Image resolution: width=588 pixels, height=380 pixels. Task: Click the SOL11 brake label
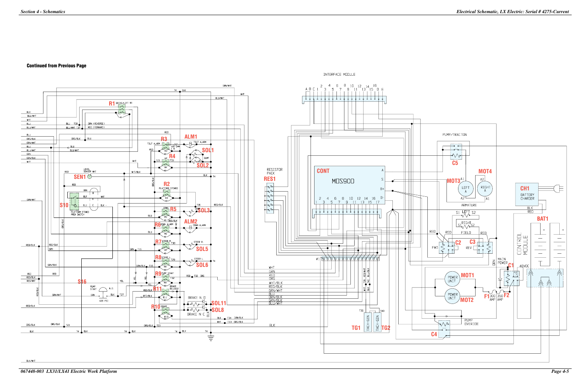pos(219,303)
